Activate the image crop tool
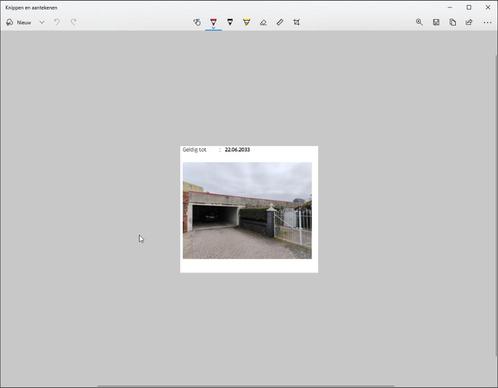This screenshot has width=498, height=388. (x=296, y=22)
